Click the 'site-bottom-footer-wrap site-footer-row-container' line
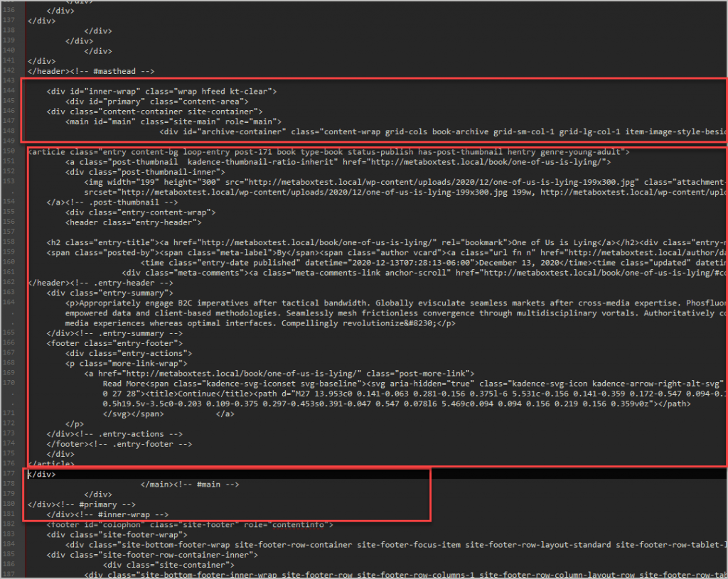 point(396,545)
